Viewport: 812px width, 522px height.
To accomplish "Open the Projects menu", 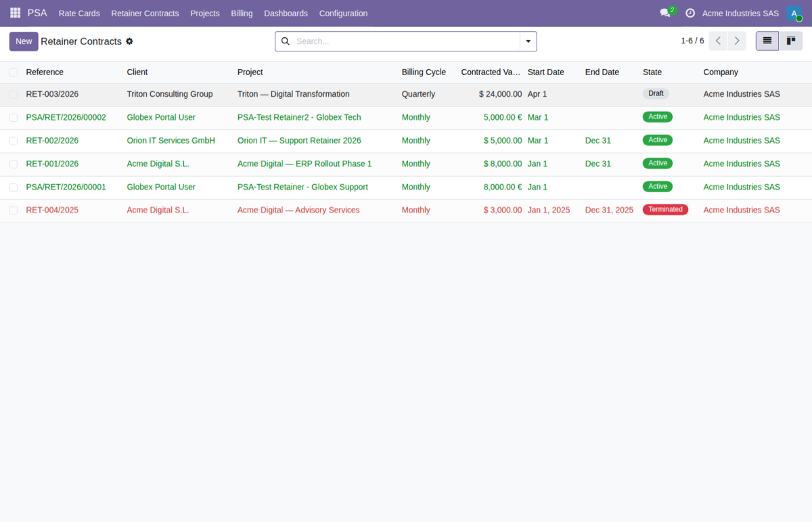I will click(x=205, y=13).
